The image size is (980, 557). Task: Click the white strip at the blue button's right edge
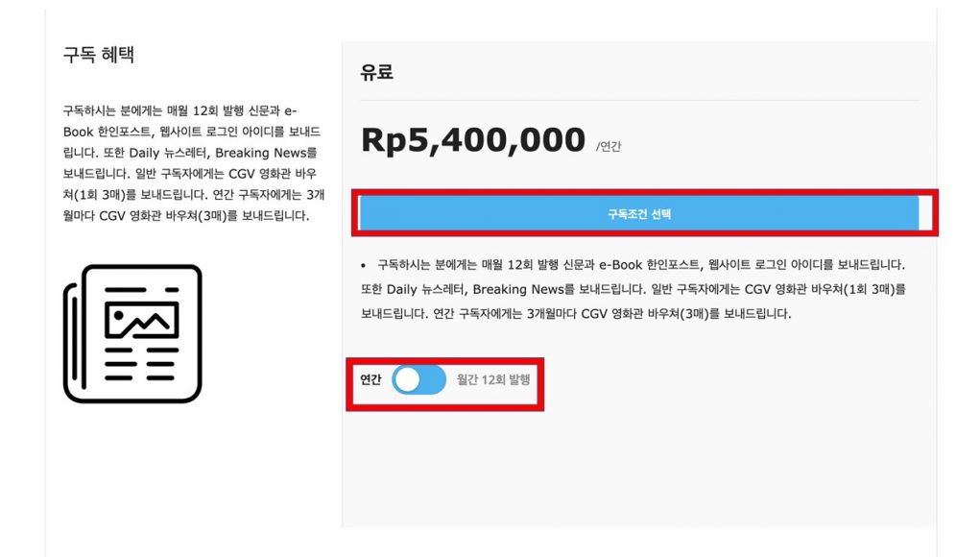[x=924, y=213]
